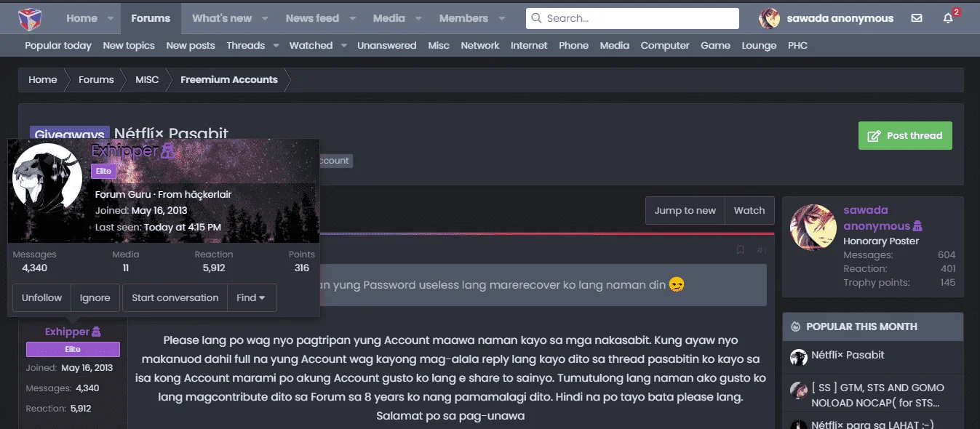Go to Home breadcrumb
The height and width of the screenshot is (429, 980).
(43, 80)
